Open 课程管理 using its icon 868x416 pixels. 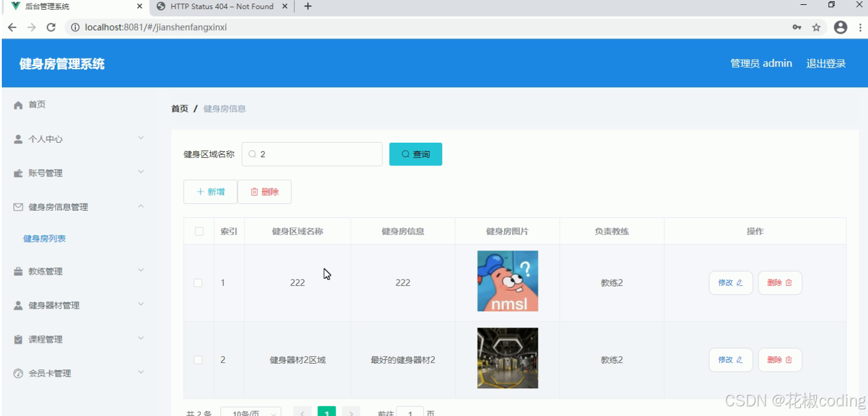click(x=18, y=338)
